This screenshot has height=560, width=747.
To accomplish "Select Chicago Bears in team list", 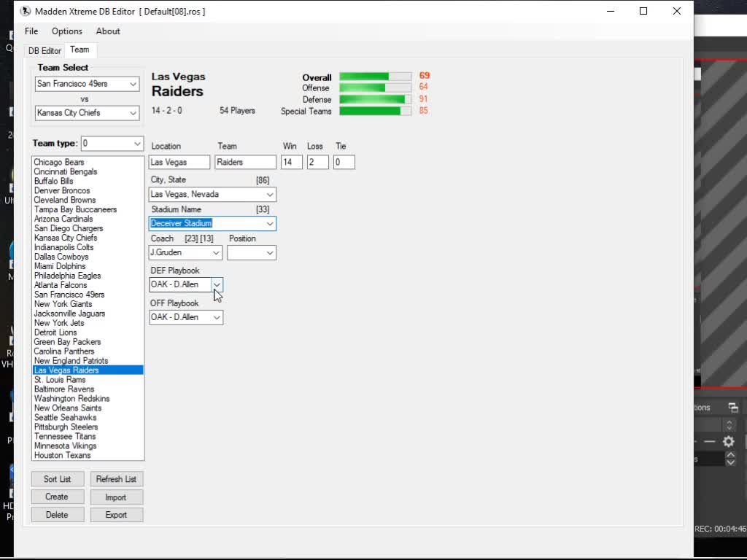I will click(x=88, y=163).
